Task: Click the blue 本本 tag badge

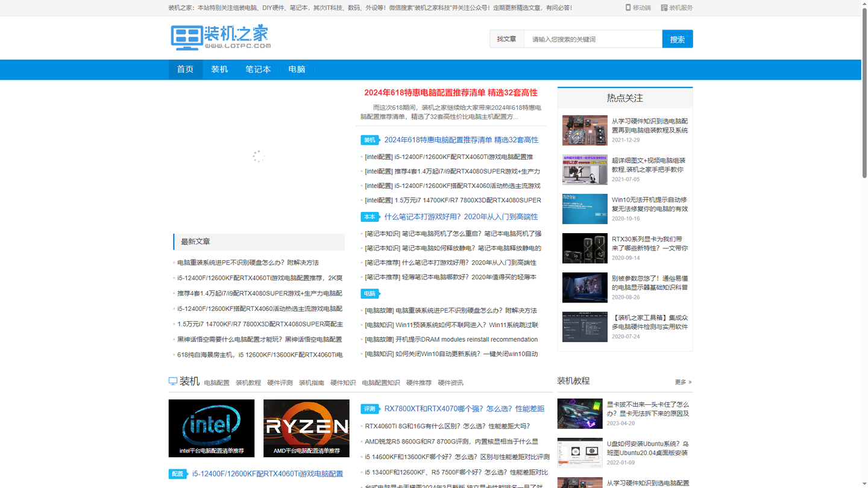Action: 370,217
